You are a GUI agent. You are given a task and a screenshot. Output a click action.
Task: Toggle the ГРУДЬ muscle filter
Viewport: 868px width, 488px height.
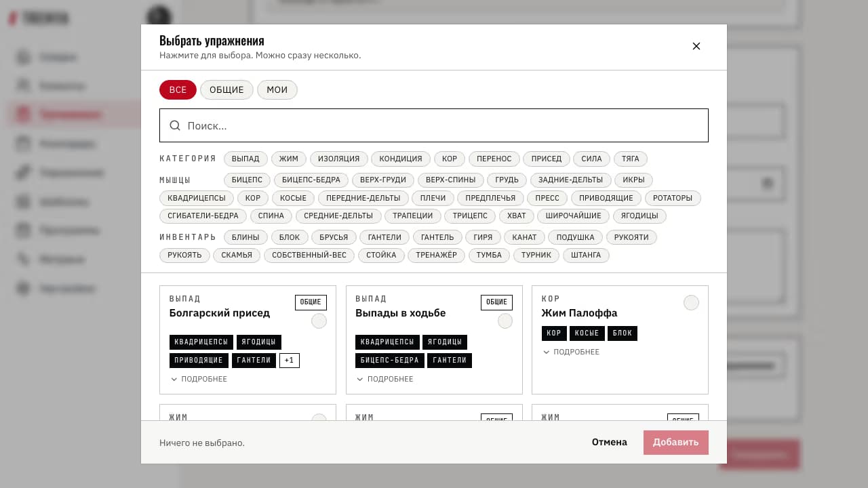coord(507,180)
